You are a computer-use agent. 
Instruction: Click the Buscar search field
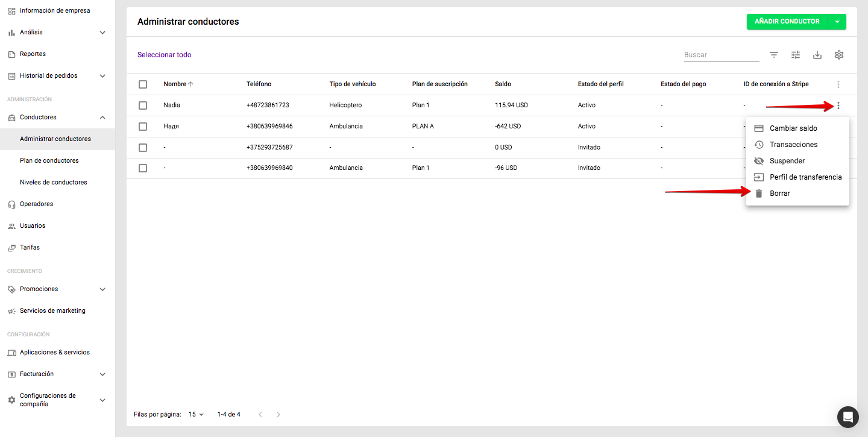coord(722,55)
